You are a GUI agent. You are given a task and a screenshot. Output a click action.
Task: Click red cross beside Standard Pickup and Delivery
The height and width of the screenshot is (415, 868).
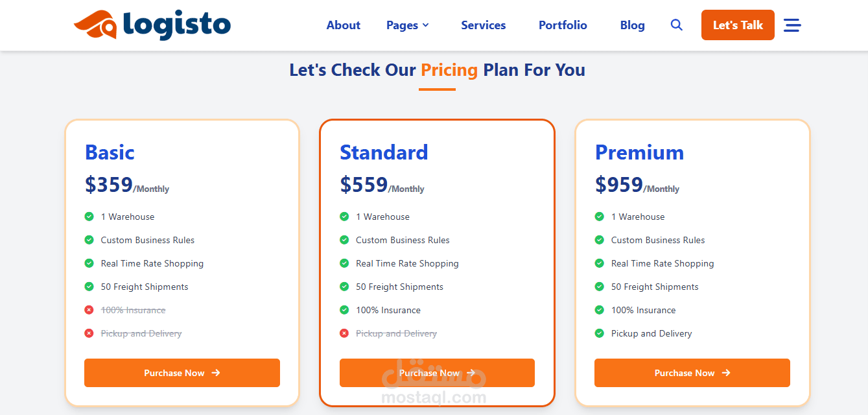click(x=344, y=333)
